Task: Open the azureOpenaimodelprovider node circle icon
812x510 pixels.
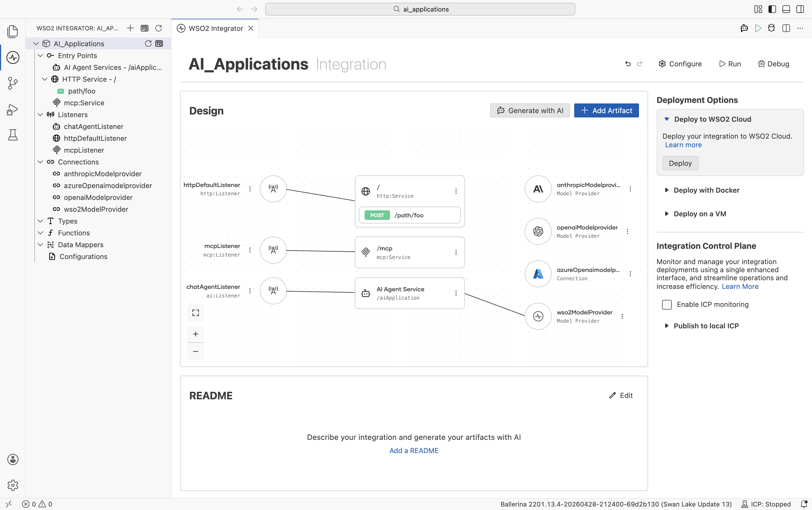Action: [x=538, y=274]
